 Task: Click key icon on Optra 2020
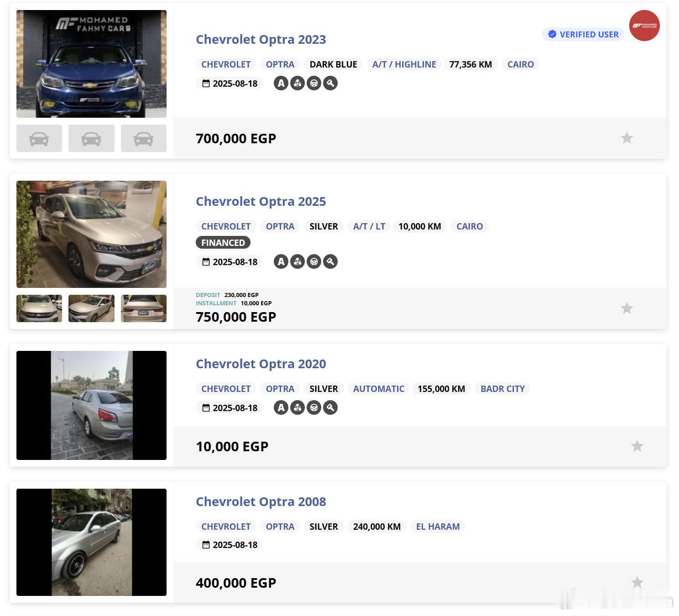point(330,407)
